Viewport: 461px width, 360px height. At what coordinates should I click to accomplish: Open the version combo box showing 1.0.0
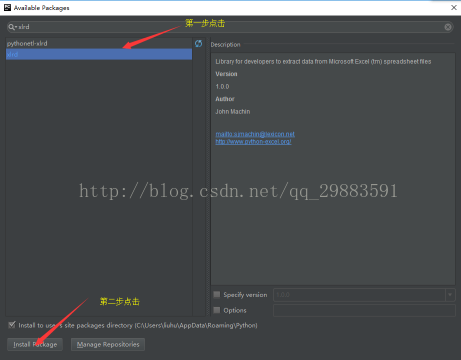click(x=364, y=295)
